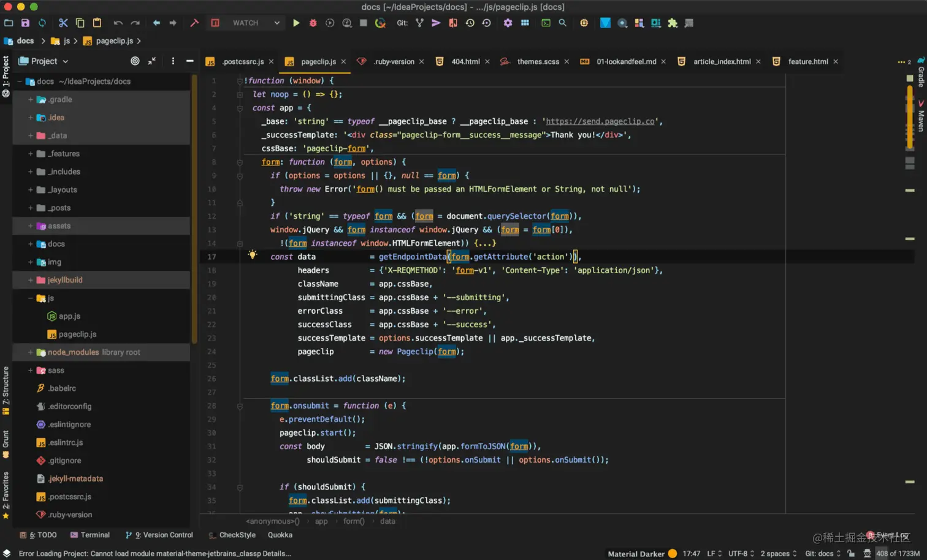Click the Build hammer icon

194,23
